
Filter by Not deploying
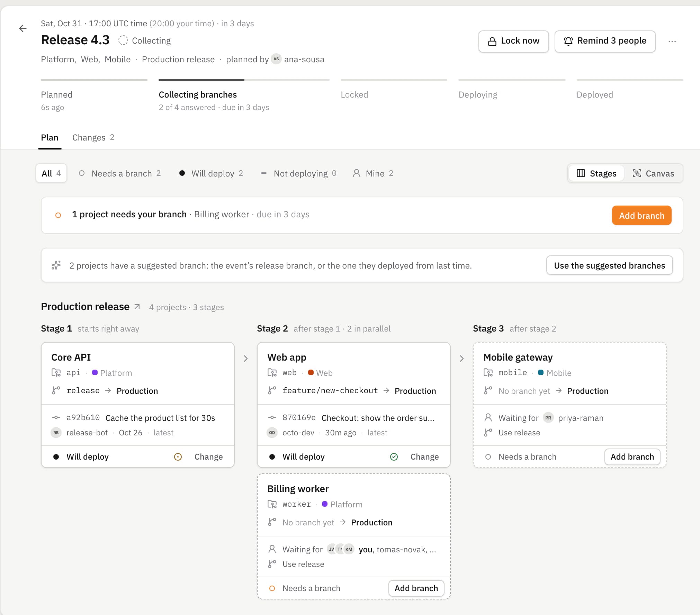click(298, 173)
